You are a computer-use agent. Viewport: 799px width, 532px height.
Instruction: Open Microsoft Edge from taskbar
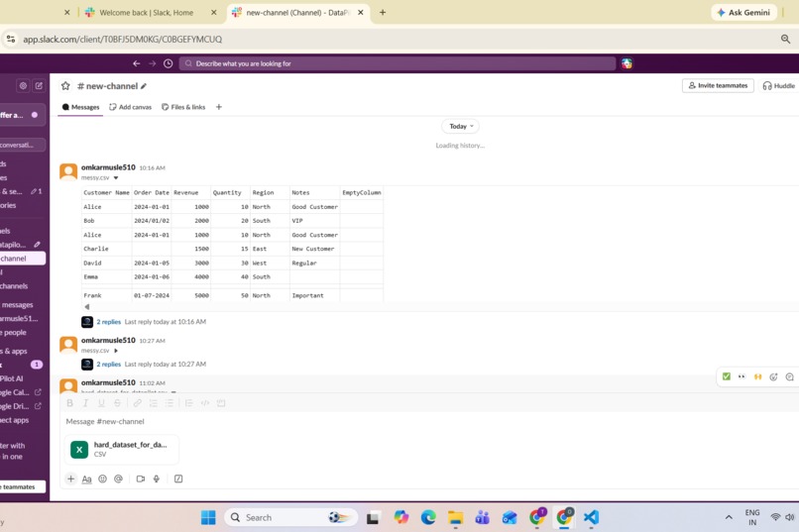(x=428, y=518)
